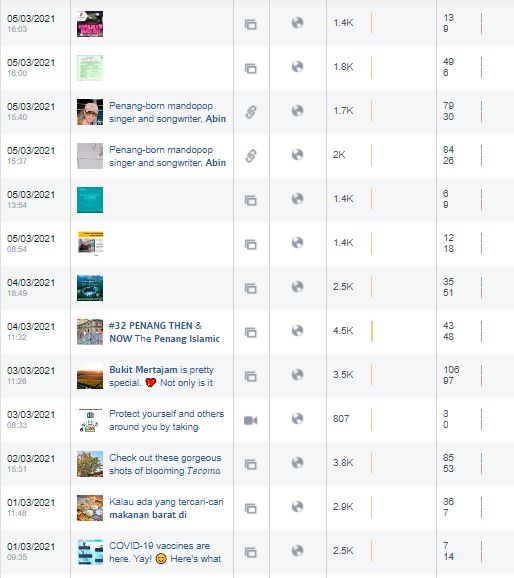
Task: Open Kalau ada yang tercari-cari post
Action: pos(166,508)
